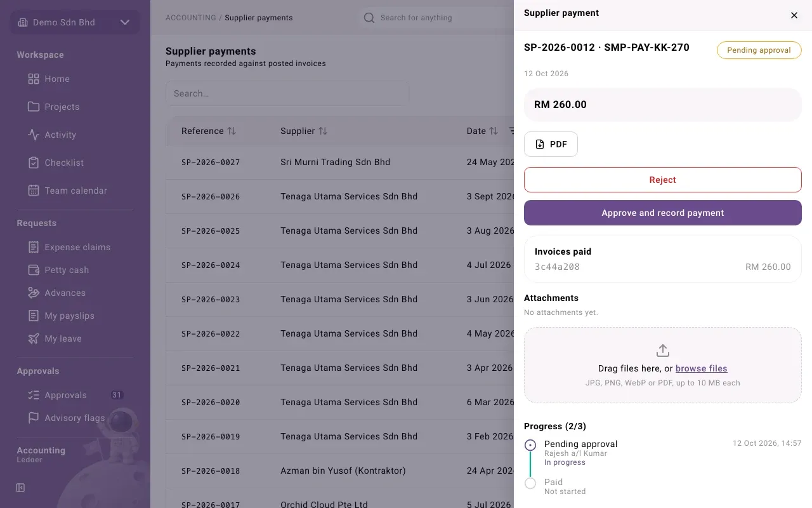Sort by Supplier column arrows
Screen dimensions: 812x508
click(x=323, y=131)
